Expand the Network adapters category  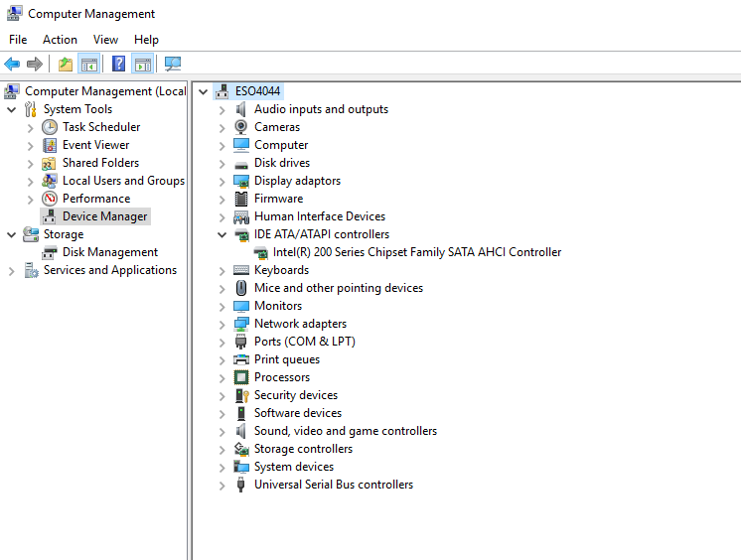222,325
